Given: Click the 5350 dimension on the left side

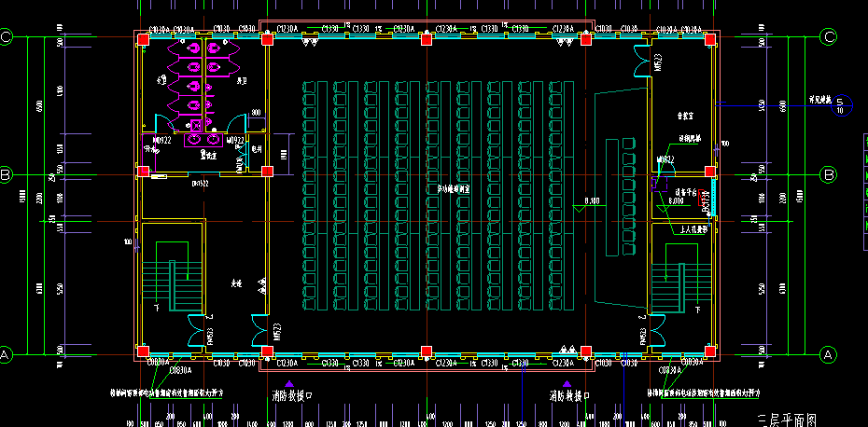Looking at the screenshot, I should [59, 289].
